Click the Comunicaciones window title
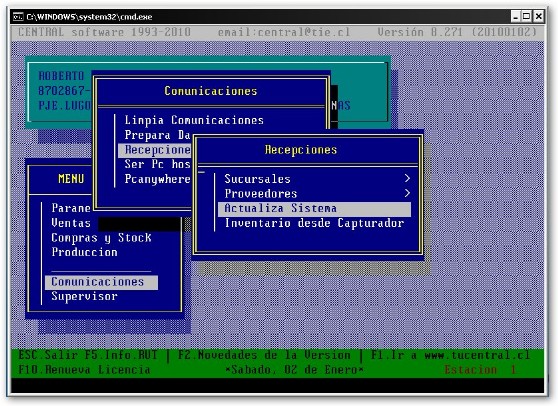558x406 pixels. tap(211, 91)
